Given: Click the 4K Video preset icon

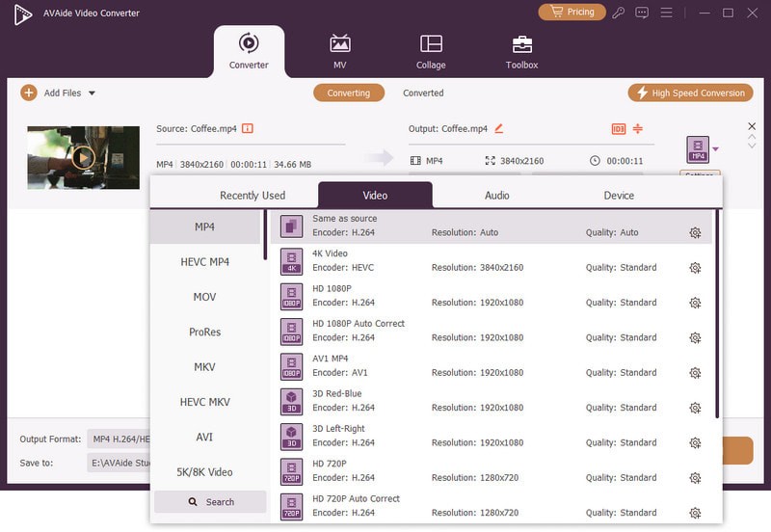Looking at the screenshot, I should coord(292,261).
